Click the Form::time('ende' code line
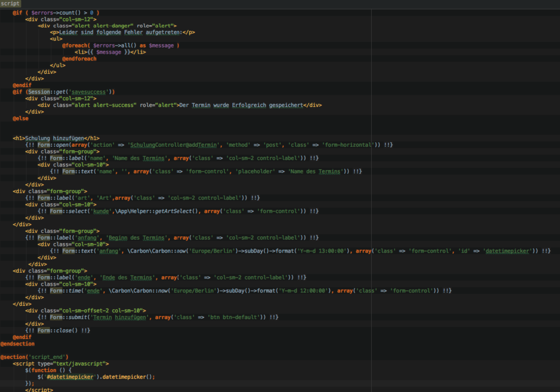This screenshot has width=560, height=392. click(x=245, y=291)
